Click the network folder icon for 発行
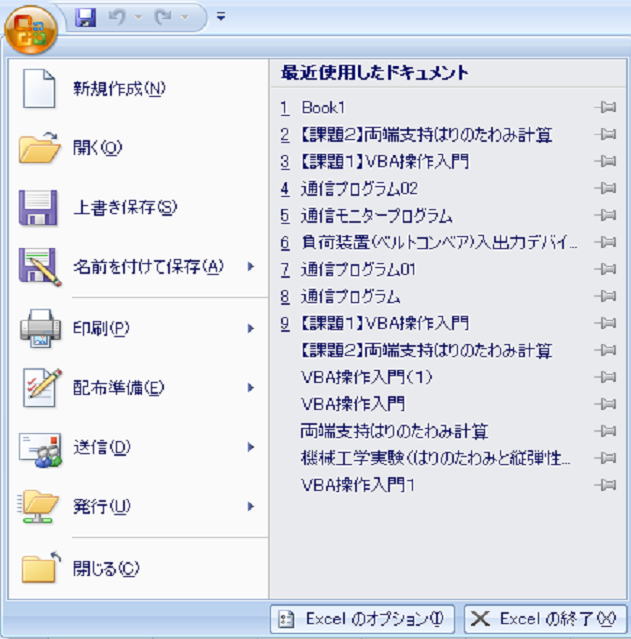 (38, 507)
